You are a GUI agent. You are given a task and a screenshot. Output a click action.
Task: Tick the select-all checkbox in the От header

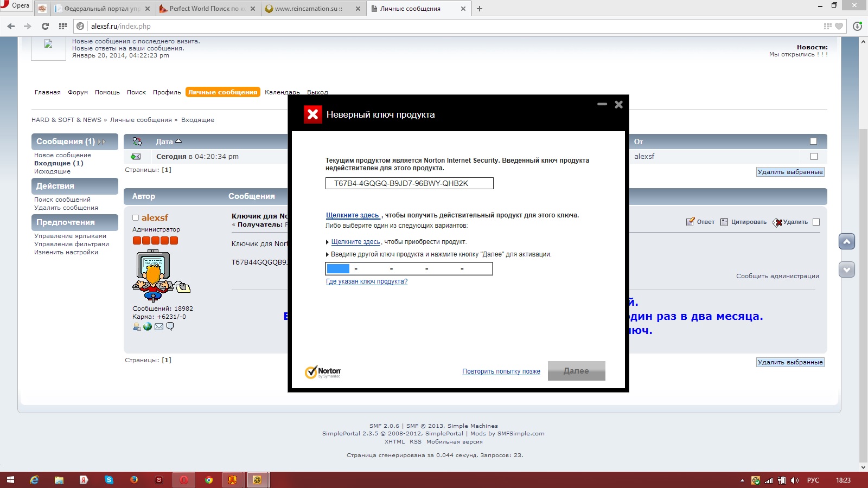tap(813, 142)
